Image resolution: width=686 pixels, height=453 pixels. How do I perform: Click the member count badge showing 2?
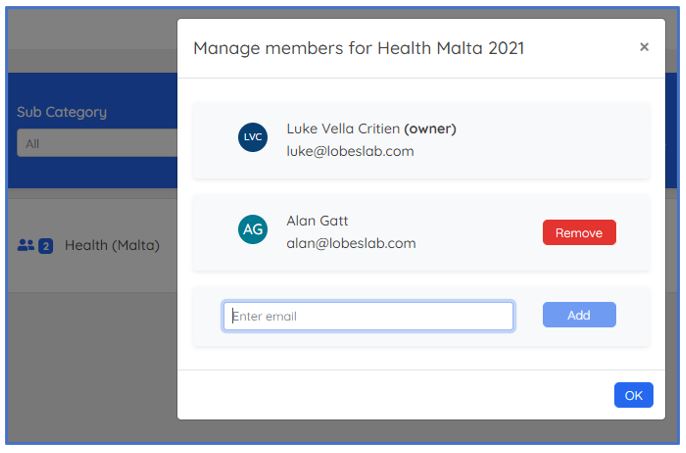tap(45, 246)
